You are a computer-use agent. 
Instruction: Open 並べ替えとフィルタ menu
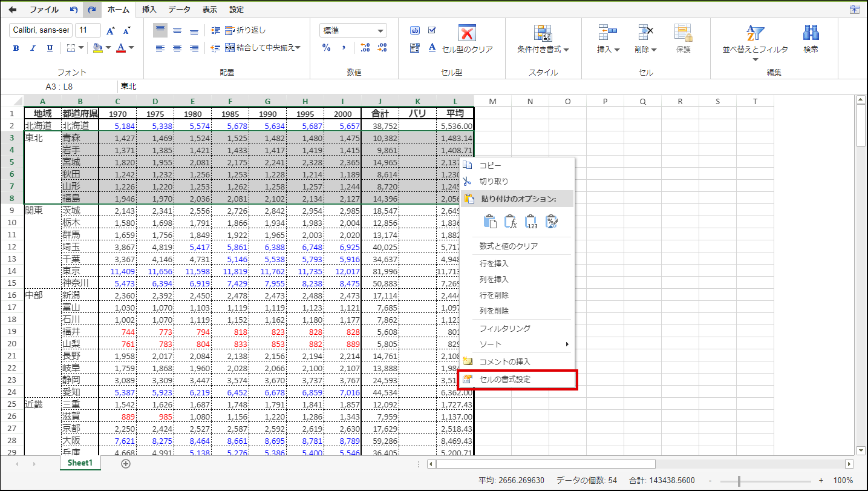pos(755,44)
